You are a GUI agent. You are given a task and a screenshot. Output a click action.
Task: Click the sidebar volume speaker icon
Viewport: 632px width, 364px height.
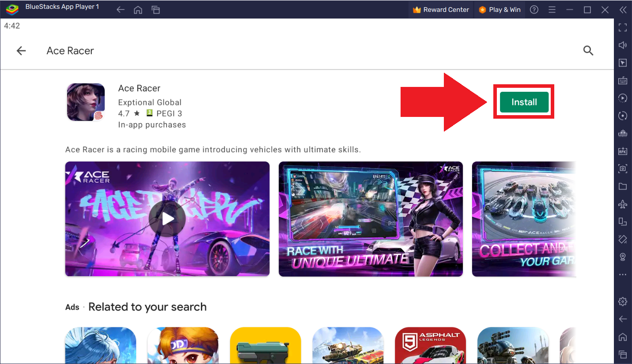pos(623,45)
